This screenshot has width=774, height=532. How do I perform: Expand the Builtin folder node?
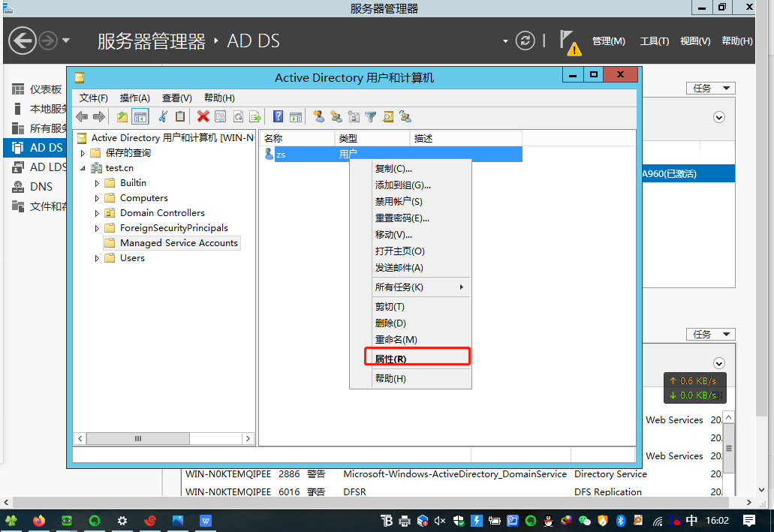(x=97, y=183)
